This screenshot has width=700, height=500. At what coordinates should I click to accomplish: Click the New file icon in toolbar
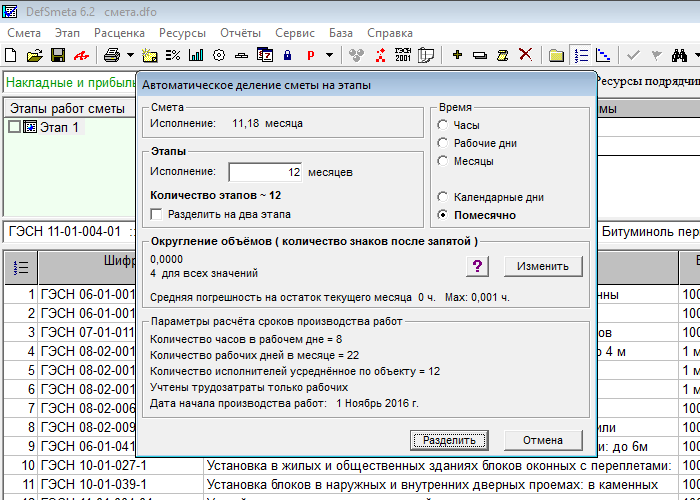(x=12, y=54)
